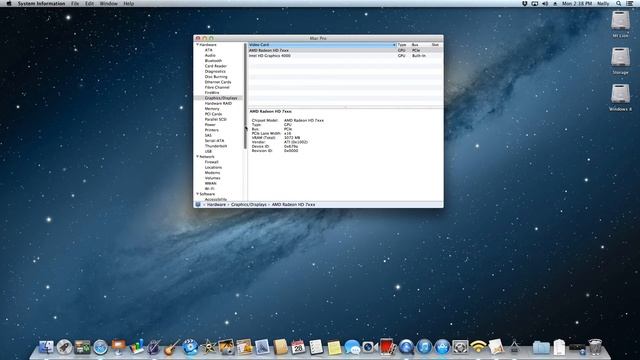Open the Storage drive on desktop
Image resolution: width=640 pixels, height=360 pixels.
(x=620, y=58)
